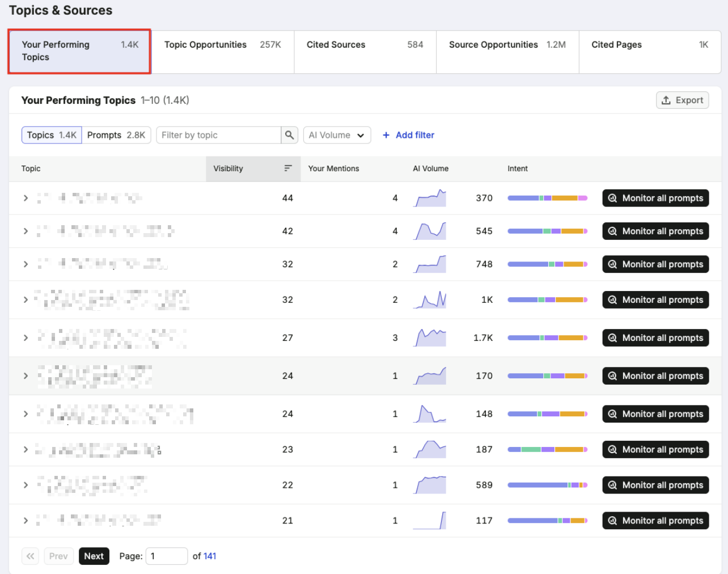Image resolution: width=728 pixels, height=574 pixels.
Task: Focus the Filter by topic field
Action: pyautogui.click(x=219, y=135)
